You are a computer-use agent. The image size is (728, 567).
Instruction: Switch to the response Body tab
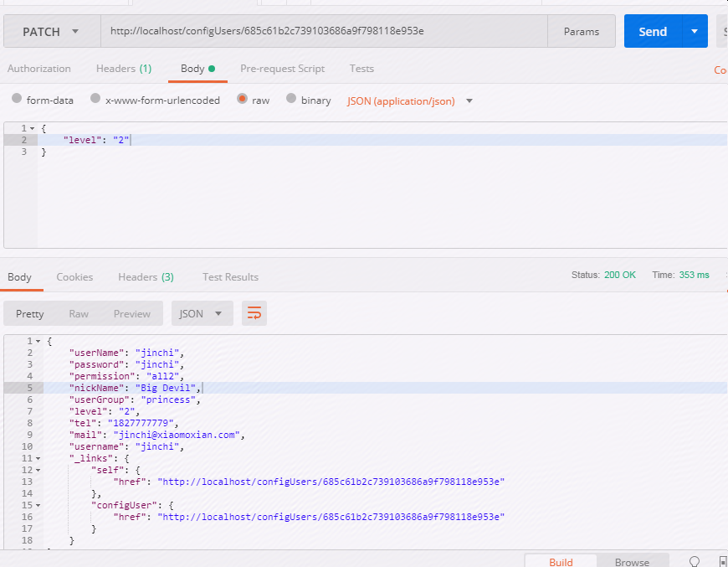(x=19, y=277)
